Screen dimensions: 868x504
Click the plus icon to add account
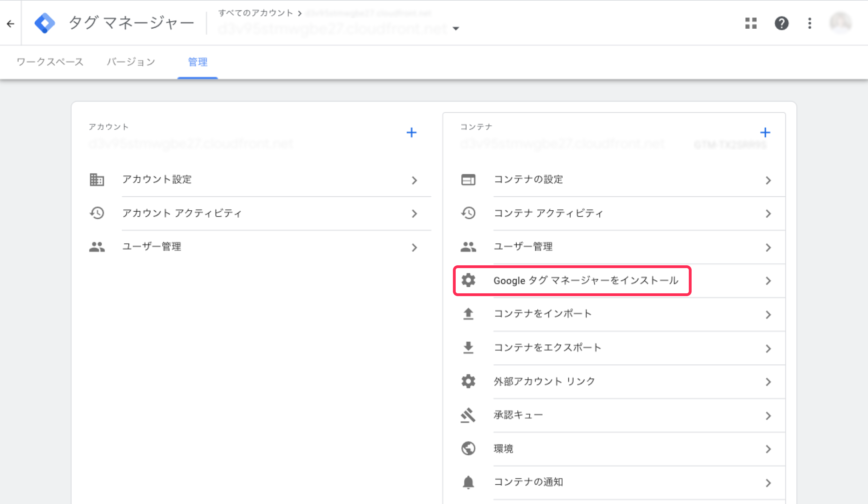(411, 133)
